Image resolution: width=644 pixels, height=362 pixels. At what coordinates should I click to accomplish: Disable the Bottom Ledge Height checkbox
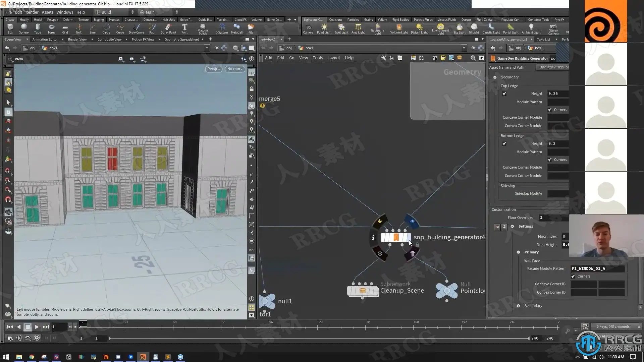(x=504, y=144)
